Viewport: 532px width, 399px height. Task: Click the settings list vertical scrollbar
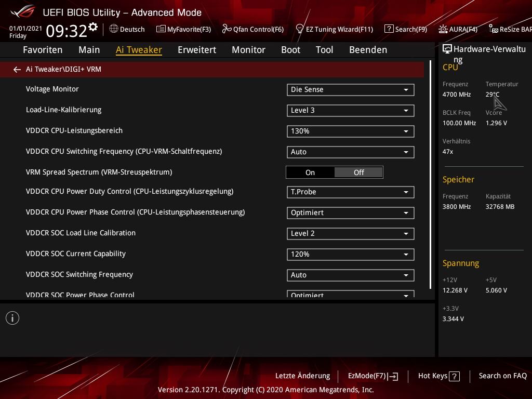(430, 175)
